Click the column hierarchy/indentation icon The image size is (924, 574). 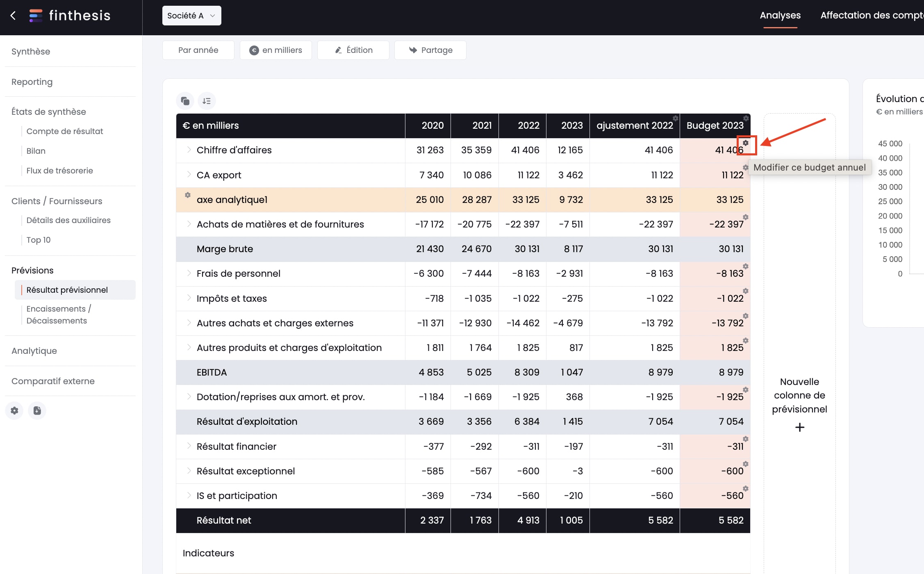point(207,100)
